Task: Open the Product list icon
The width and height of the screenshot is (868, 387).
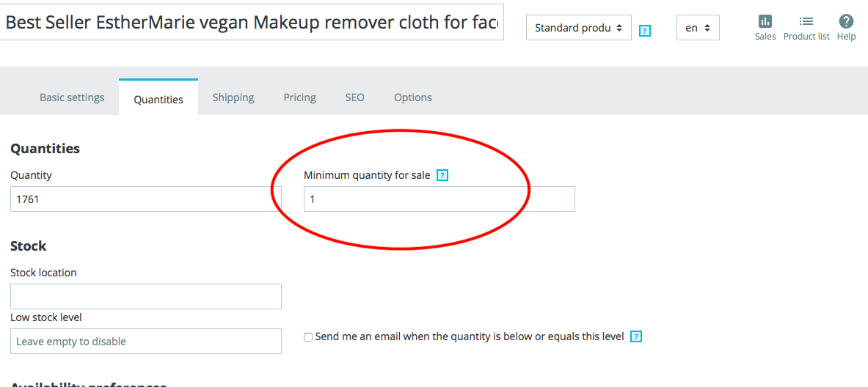Action: tap(806, 21)
